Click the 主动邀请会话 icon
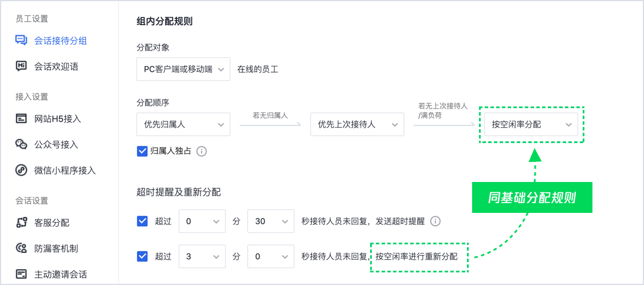644x285 pixels. pyautogui.click(x=21, y=274)
